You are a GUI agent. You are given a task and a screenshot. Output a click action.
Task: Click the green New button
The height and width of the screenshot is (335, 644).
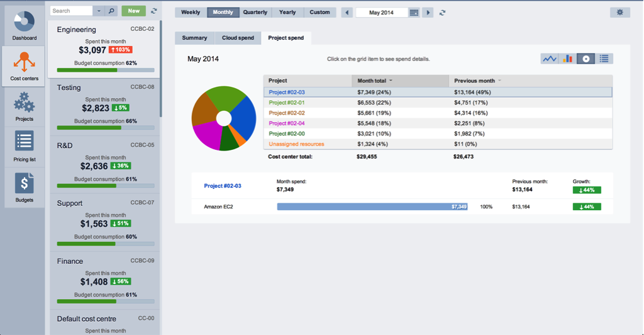(x=133, y=11)
